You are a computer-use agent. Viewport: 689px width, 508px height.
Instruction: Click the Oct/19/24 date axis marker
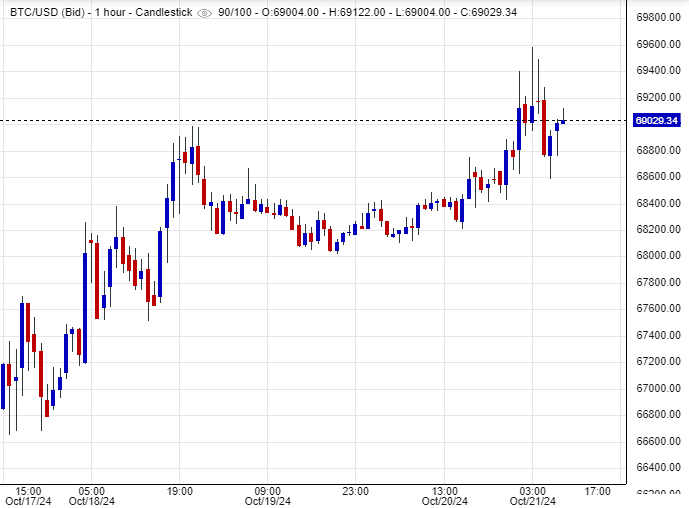pyautogui.click(x=268, y=501)
